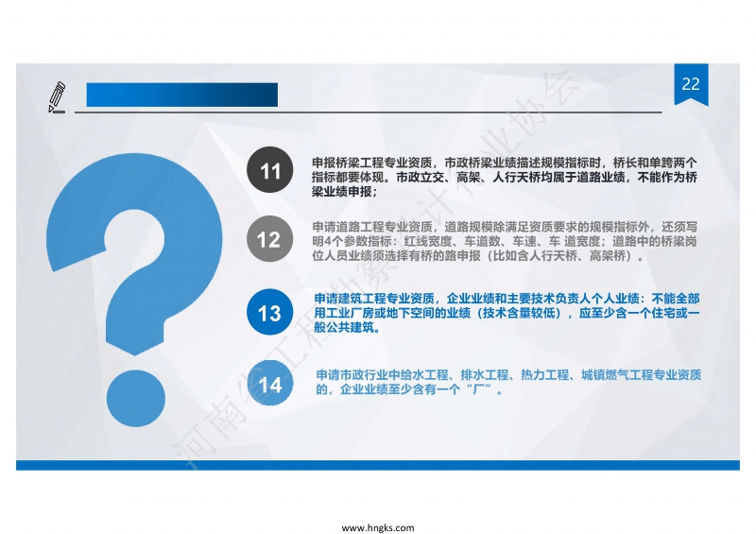This screenshot has width=756, height=534.
Task: Select the gray circle numbered 12
Action: tap(269, 240)
